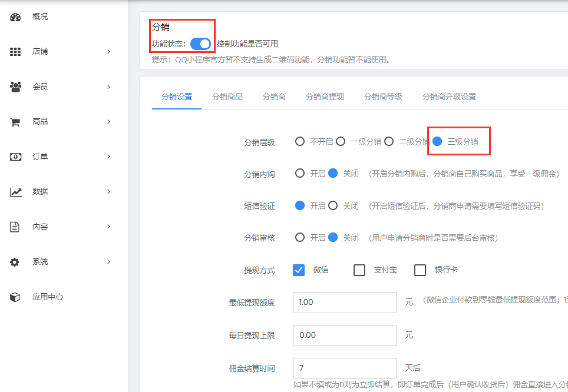Click the 店铺 grid icon in sidebar
The height and width of the screenshot is (392, 568).
pyautogui.click(x=15, y=52)
